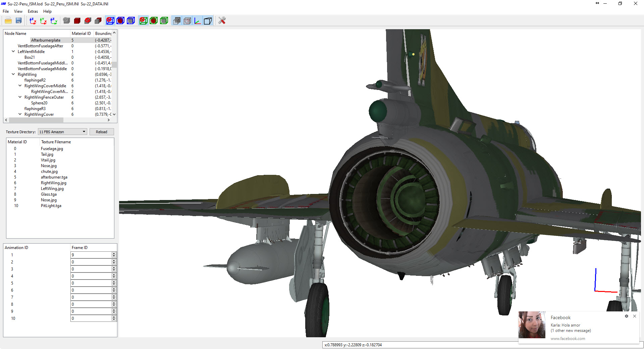This screenshot has height=349, width=644.
Task: Open the Extras menu
Action: [33, 11]
